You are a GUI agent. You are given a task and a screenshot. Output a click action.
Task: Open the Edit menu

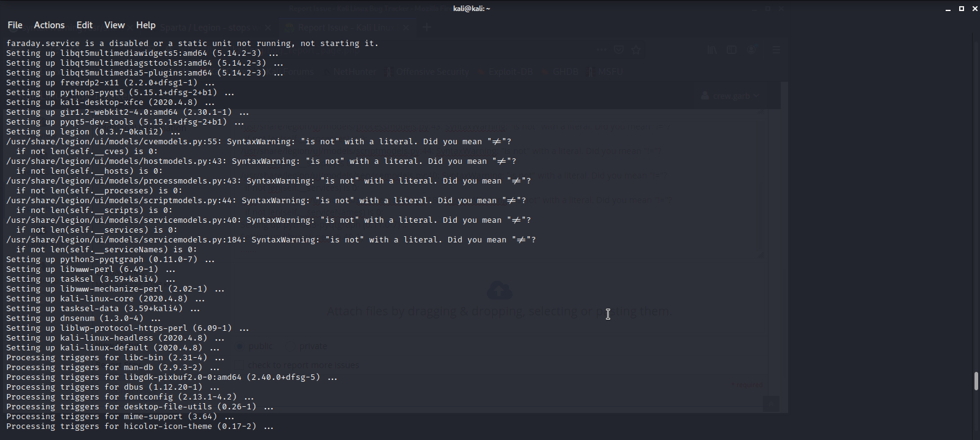(x=84, y=25)
